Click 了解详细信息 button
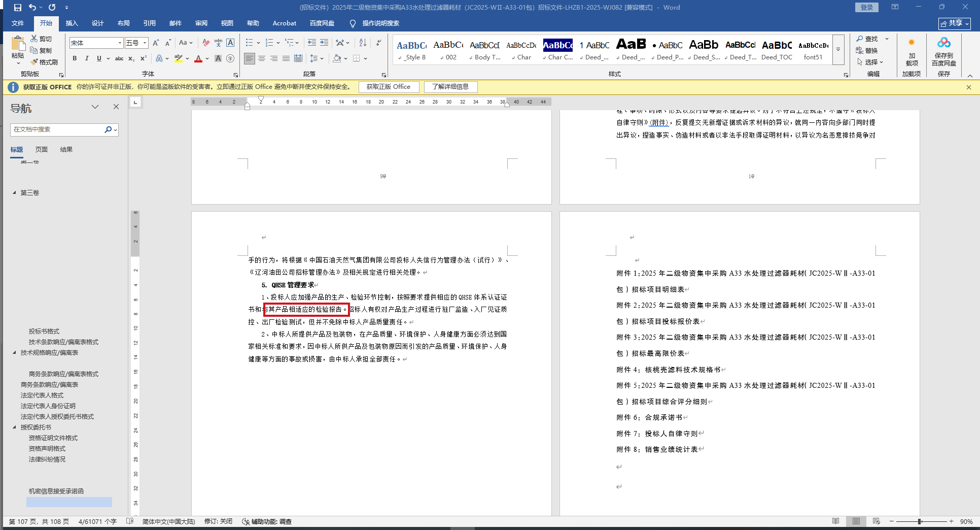This screenshot has width=980, height=530. [450, 87]
